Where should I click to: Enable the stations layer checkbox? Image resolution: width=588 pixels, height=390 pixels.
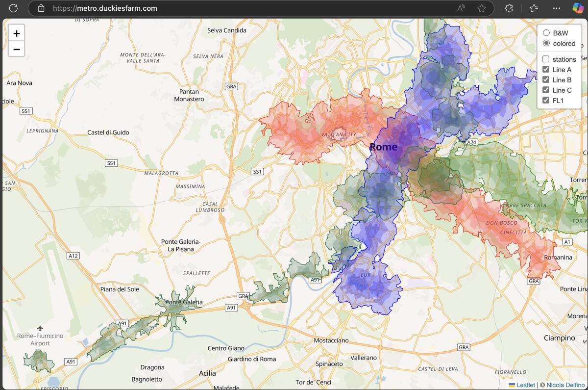pos(546,59)
